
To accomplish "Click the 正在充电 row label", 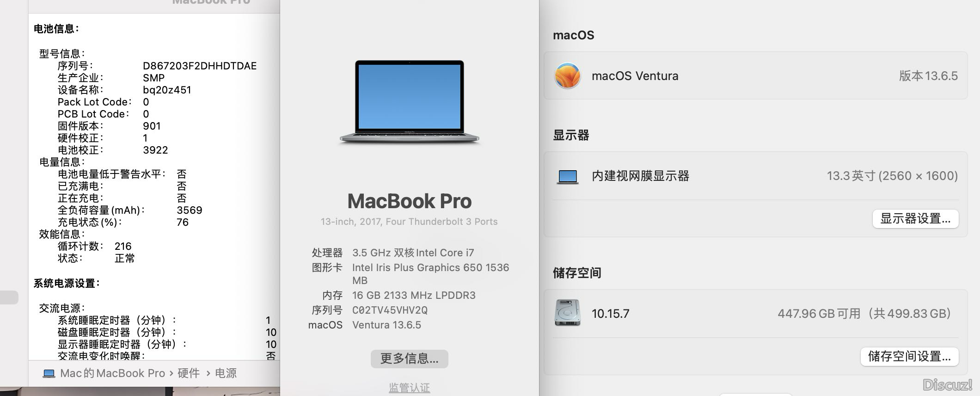I will click(x=80, y=198).
